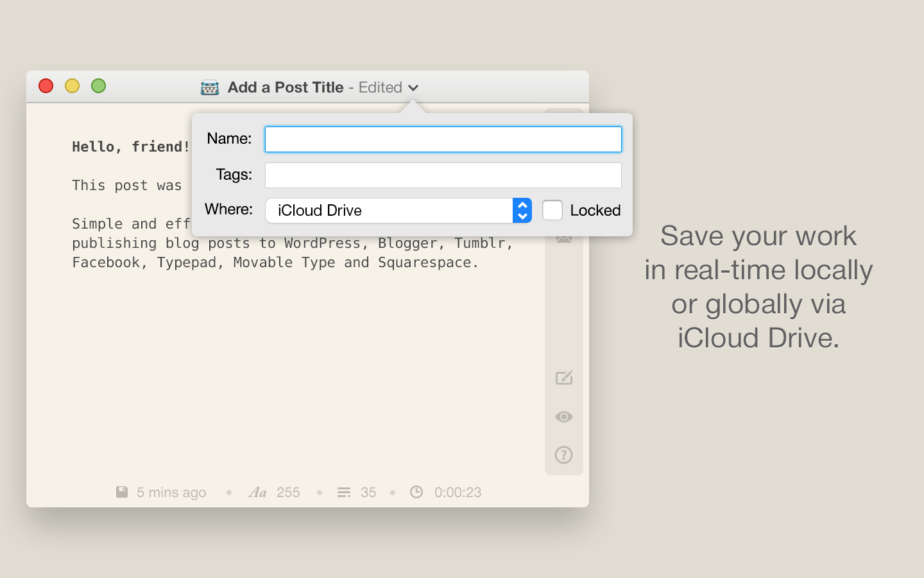Click the Facebook, Typepad, Movable Type line
924x578 pixels.
click(x=275, y=262)
